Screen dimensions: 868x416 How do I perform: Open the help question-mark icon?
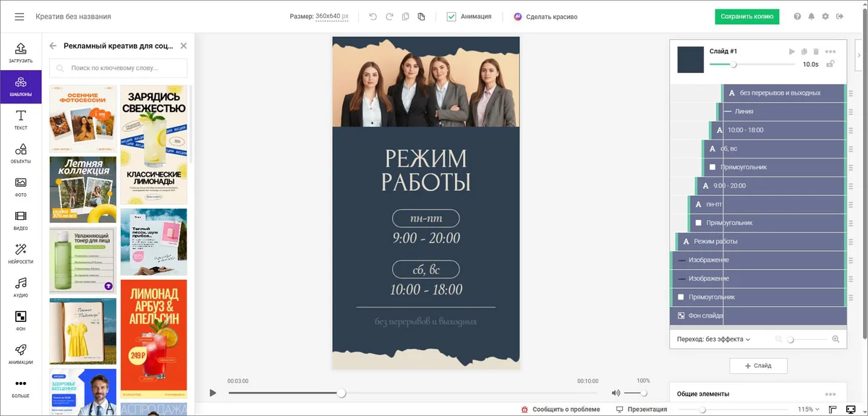[797, 17]
